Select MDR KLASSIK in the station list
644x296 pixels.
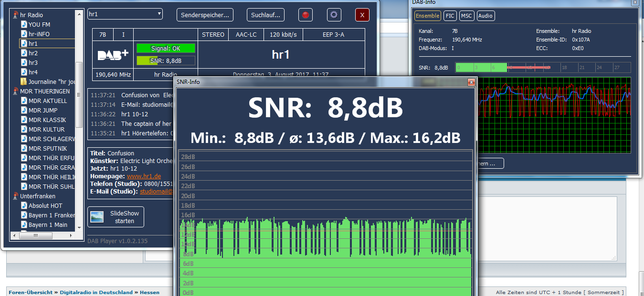[x=47, y=120]
